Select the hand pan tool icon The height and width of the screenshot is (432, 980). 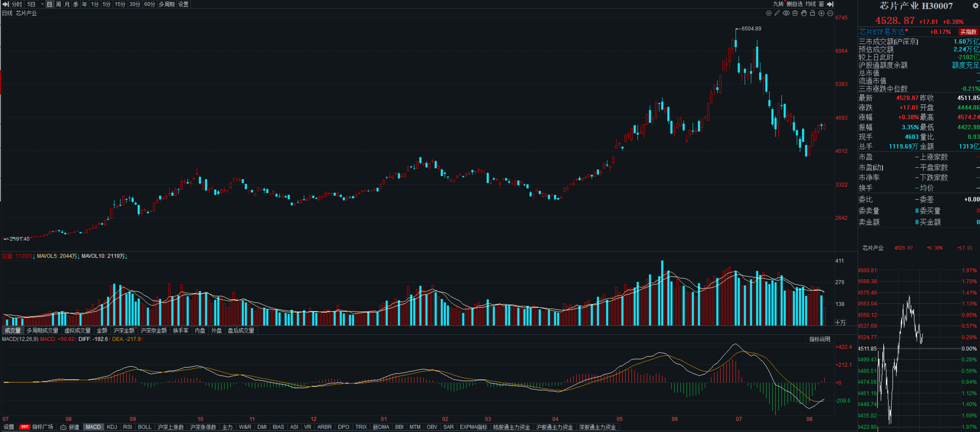pyautogui.click(x=804, y=13)
